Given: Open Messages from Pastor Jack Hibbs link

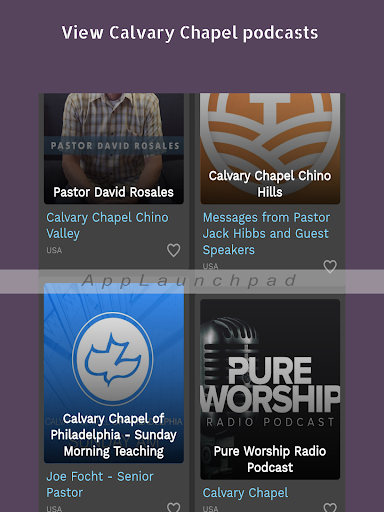Looking at the screenshot, I should pyautogui.click(x=266, y=233).
